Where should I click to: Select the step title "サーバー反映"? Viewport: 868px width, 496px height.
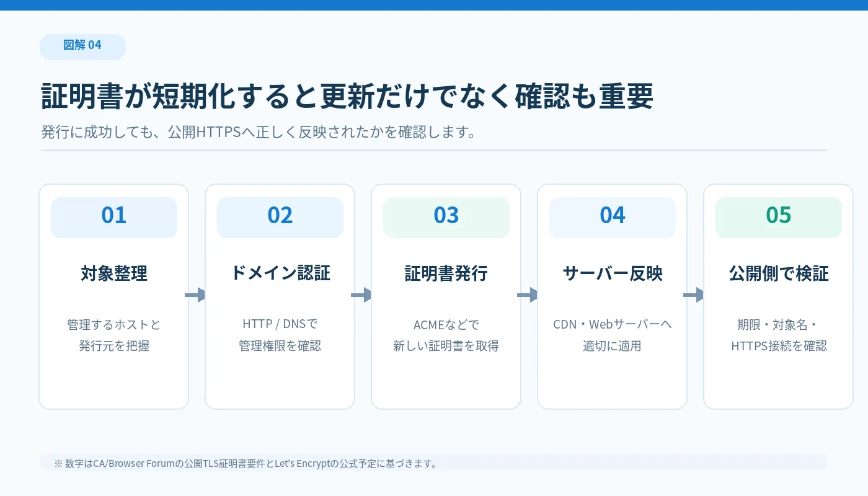(x=613, y=273)
